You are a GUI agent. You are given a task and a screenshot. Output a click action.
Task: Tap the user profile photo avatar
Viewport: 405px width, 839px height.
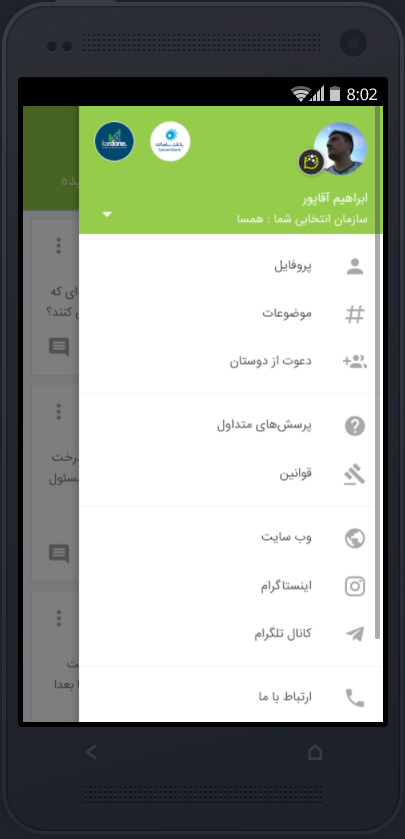[x=340, y=149]
